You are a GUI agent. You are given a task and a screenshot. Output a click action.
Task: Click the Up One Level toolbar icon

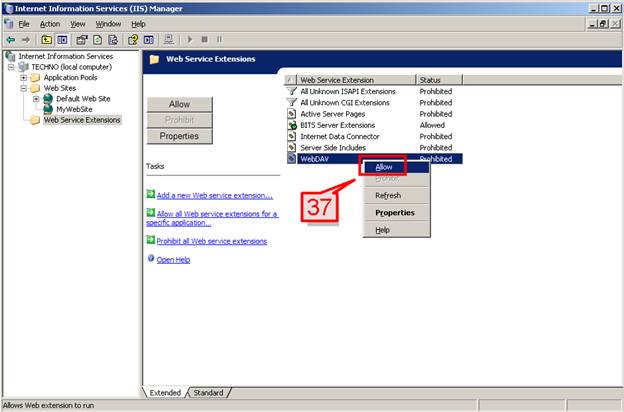click(x=46, y=39)
